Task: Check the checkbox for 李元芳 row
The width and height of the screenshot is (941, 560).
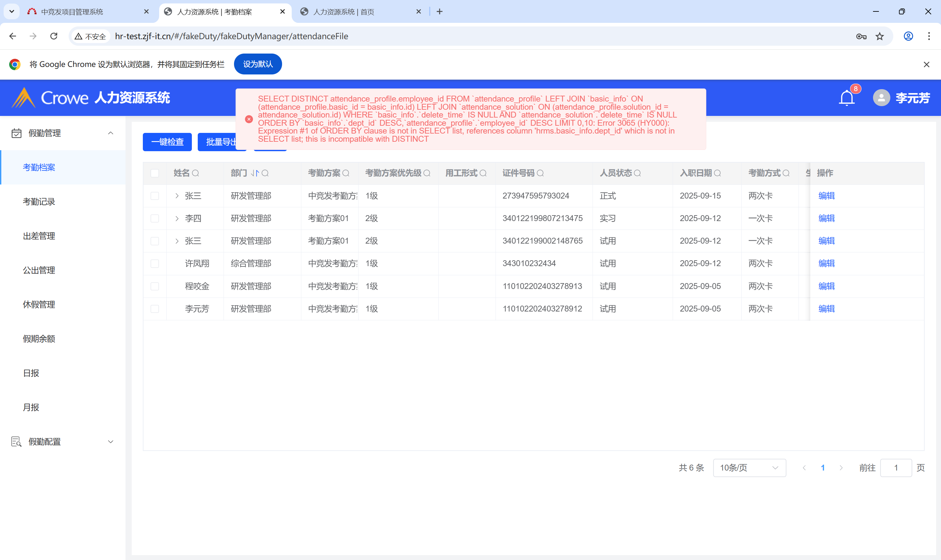Action: pyautogui.click(x=155, y=309)
